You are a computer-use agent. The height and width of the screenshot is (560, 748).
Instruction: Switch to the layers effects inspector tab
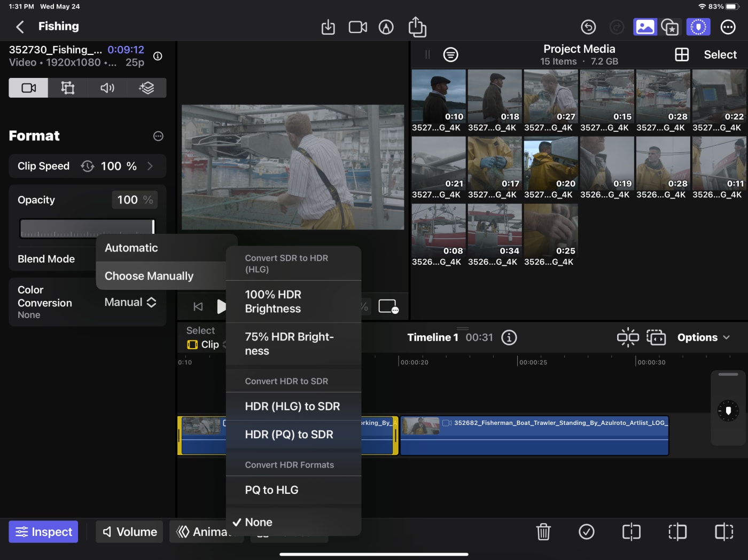(x=146, y=88)
